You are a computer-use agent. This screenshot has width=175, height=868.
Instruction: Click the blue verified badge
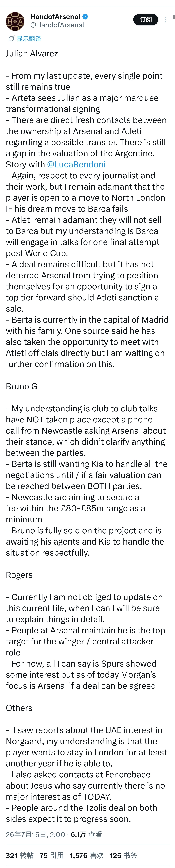(x=85, y=17)
